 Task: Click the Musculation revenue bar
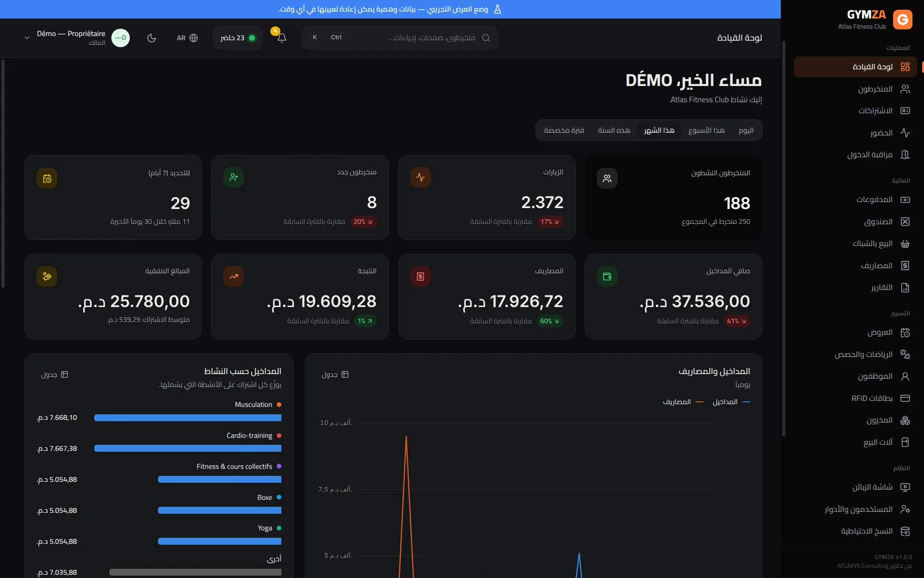pos(188,418)
